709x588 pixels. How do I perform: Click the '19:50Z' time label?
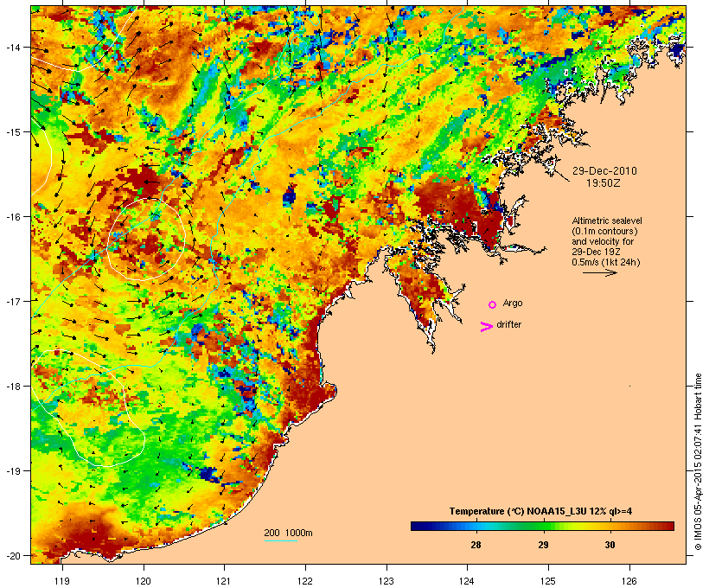pyautogui.click(x=604, y=183)
